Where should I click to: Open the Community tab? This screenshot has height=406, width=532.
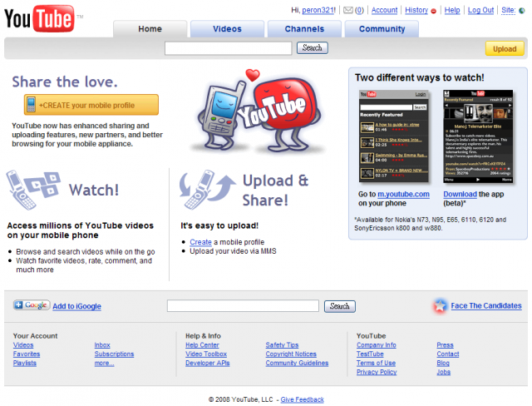point(382,29)
